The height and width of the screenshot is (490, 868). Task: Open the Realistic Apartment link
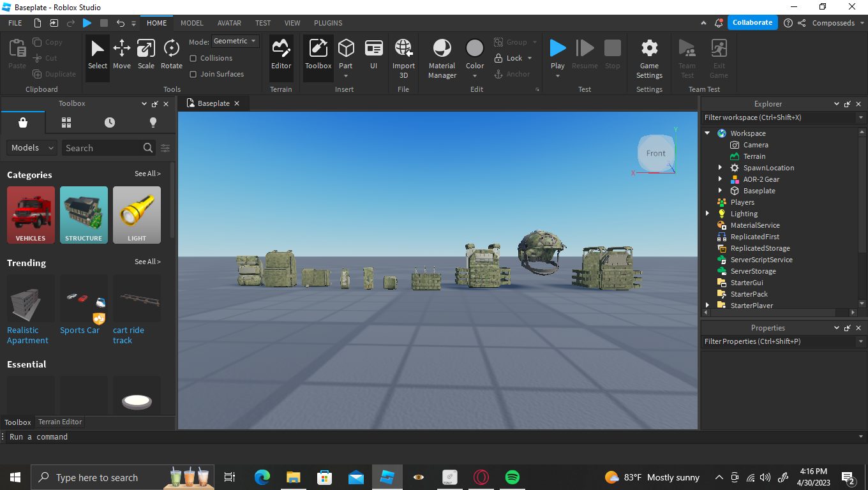click(x=27, y=336)
